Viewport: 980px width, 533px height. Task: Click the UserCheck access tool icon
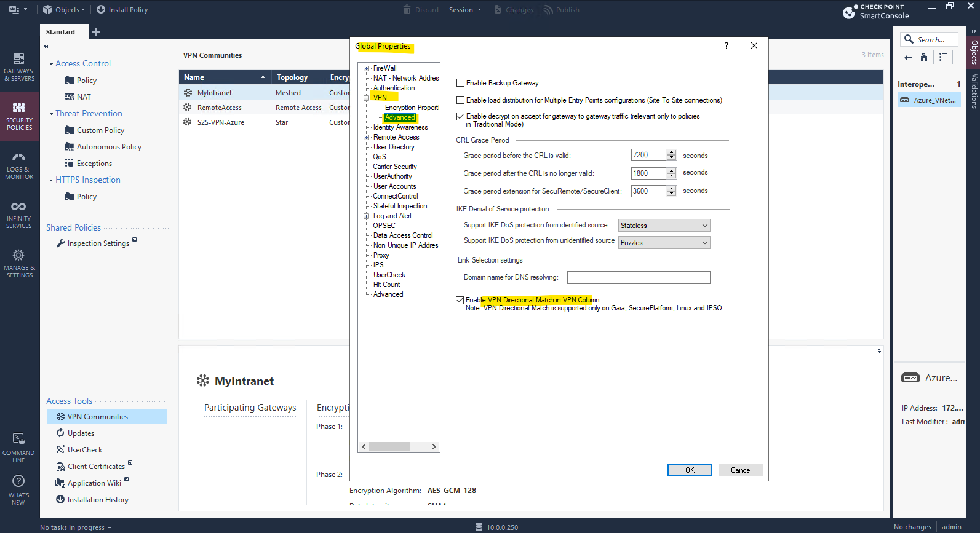point(60,450)
